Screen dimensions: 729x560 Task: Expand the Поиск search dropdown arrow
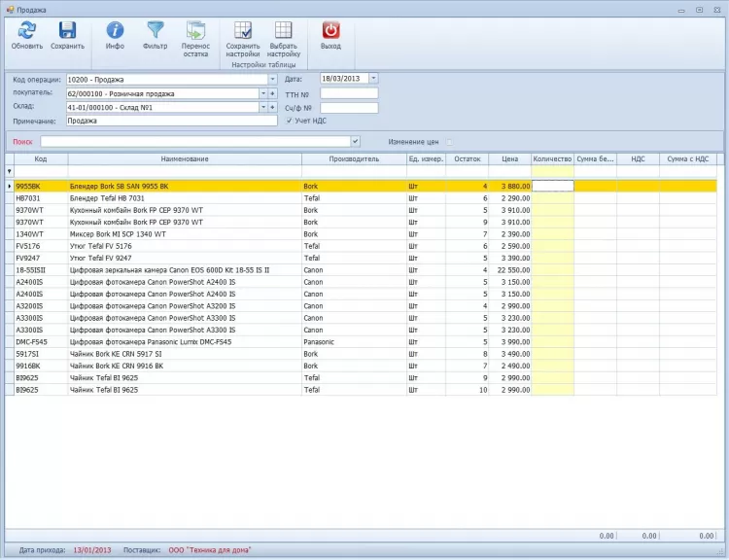355,142
